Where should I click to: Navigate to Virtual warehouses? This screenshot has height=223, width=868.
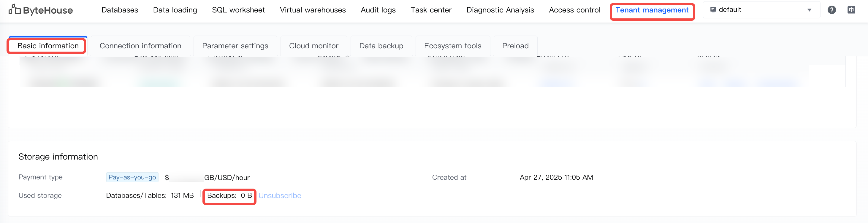[313, 10]
